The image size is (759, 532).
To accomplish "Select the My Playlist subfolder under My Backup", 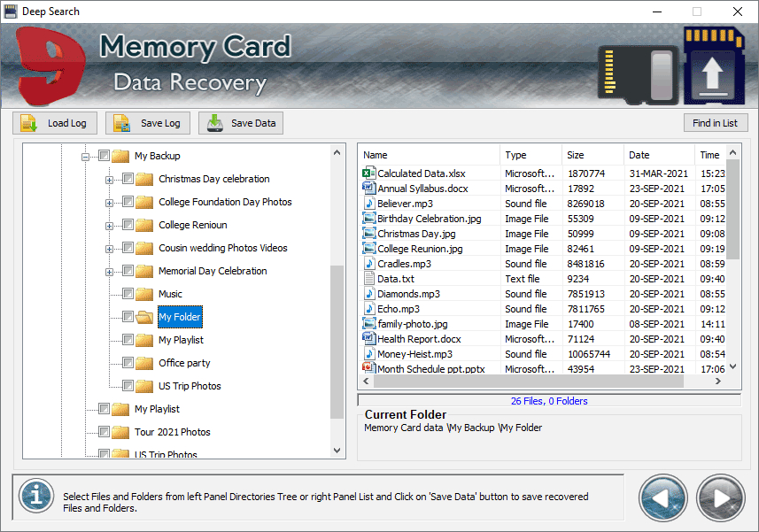I will pos(181,340).
